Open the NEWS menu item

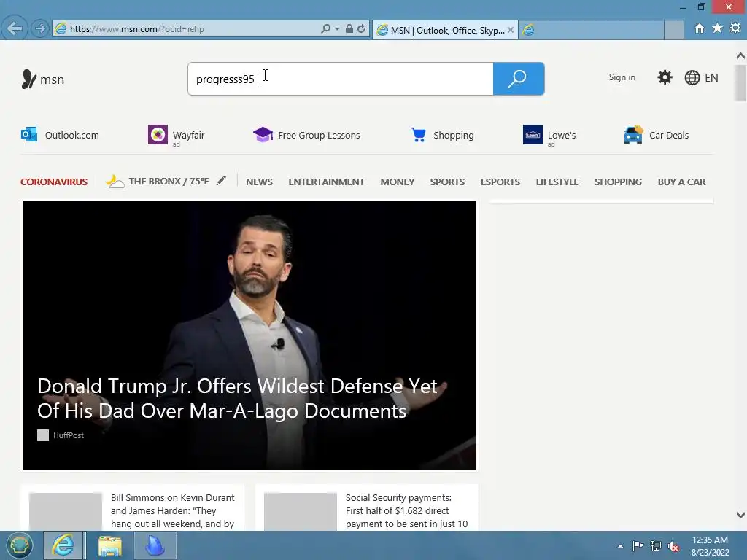[x=259, y=182]
